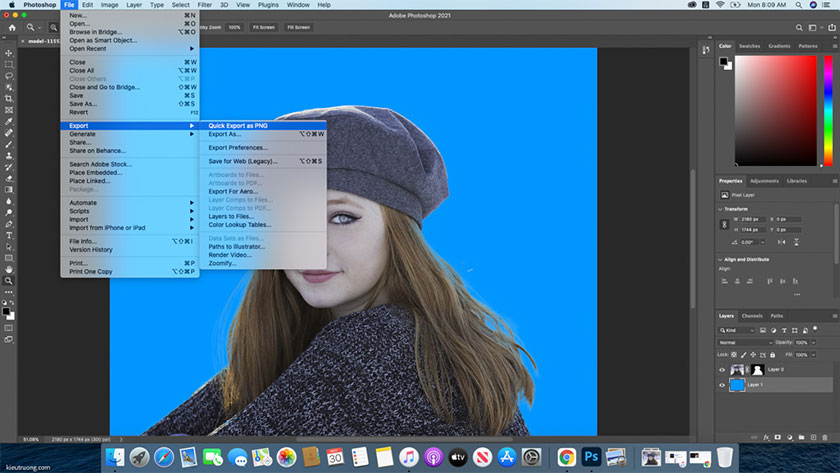Choose Save for Web (Legacy)...
This screenshot has width=840, height=473.
coord(263,161)
